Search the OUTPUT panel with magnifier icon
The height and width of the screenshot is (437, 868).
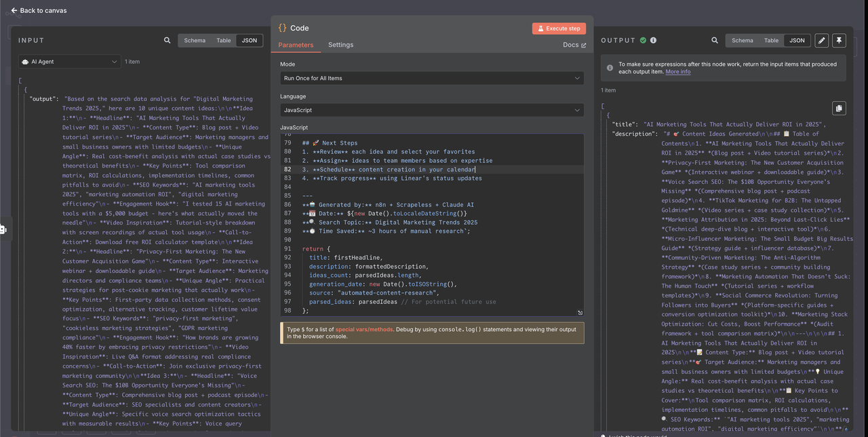coord(715,40)
